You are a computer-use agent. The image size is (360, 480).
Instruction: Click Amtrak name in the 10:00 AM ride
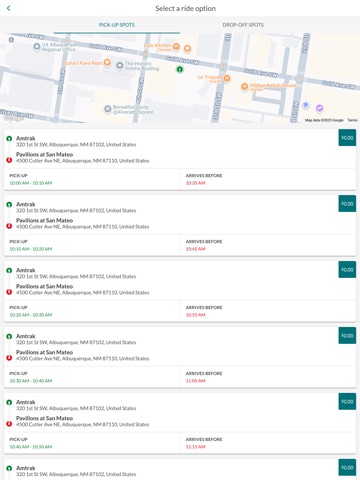tap(26, 138)
